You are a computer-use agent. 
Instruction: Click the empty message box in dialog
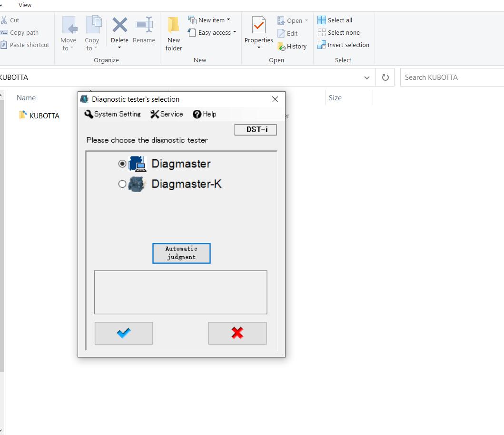[x=181, y=292]
